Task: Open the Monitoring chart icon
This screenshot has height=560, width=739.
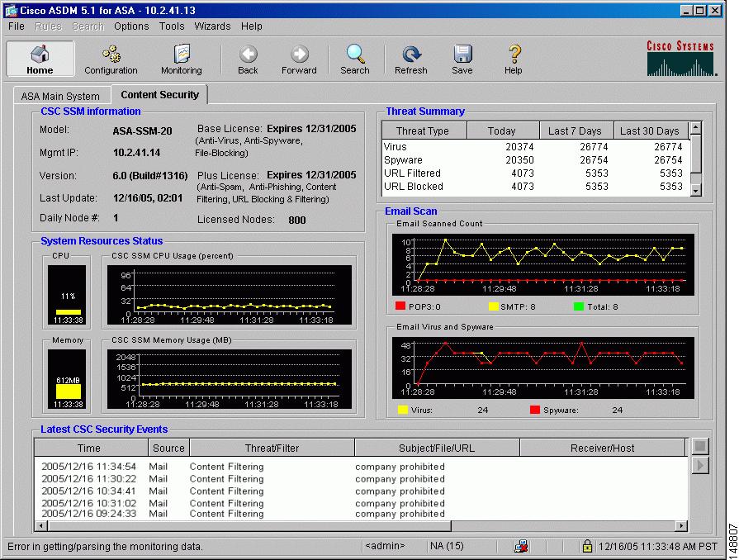Action: pyautogui.click(x=182, y=59)
